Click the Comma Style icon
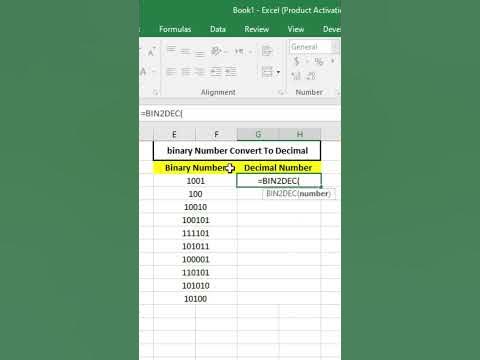The image size is (480, 360). coord(332,61)
